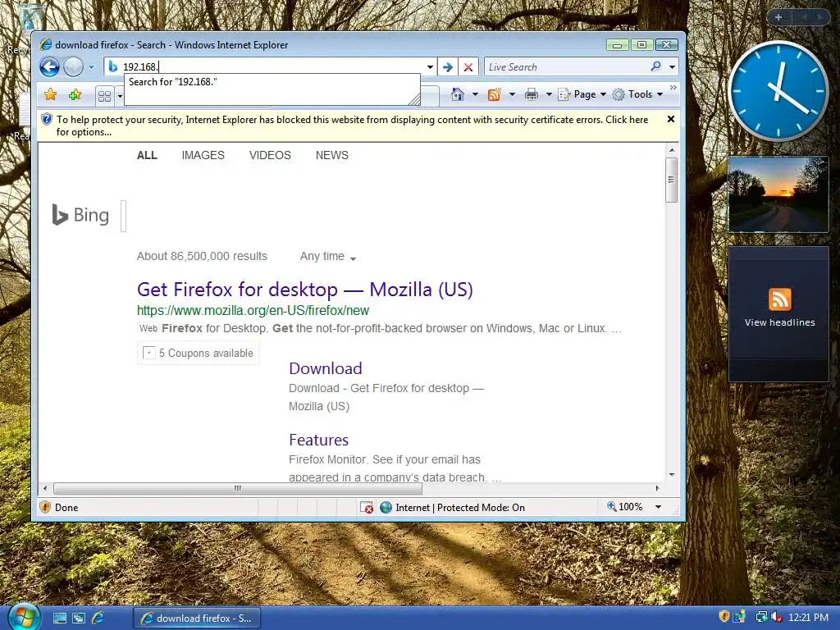This screenshot has height=630, width=840.
Task: Expand the Print options dropdown arrow
Action: tap(549, 95)
